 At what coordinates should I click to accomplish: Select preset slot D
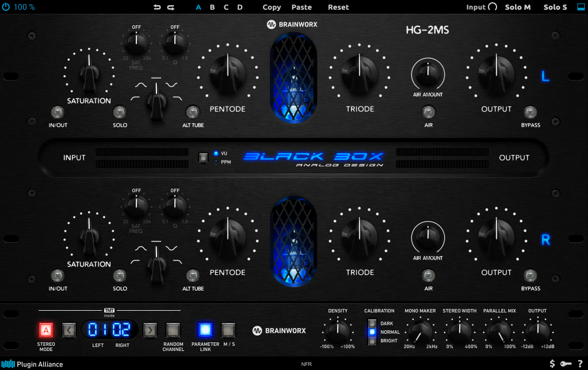point(240,7)
